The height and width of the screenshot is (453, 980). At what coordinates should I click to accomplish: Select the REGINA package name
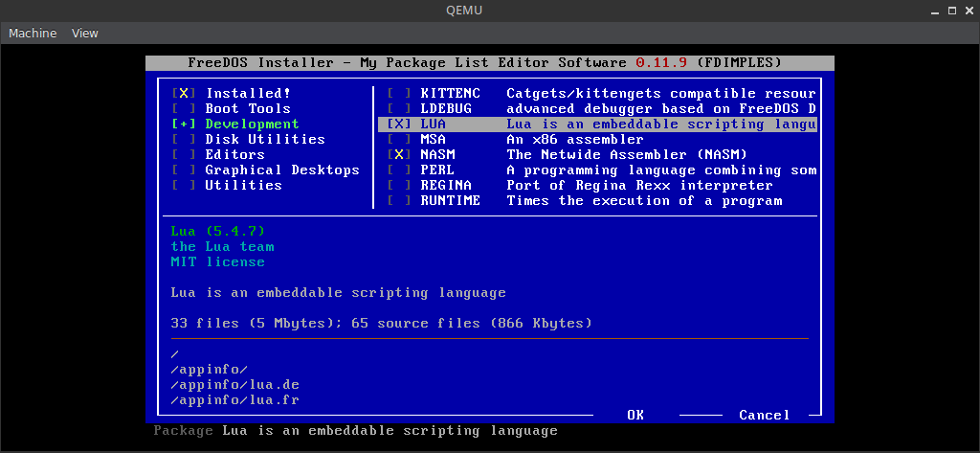[x=446, y=185]
